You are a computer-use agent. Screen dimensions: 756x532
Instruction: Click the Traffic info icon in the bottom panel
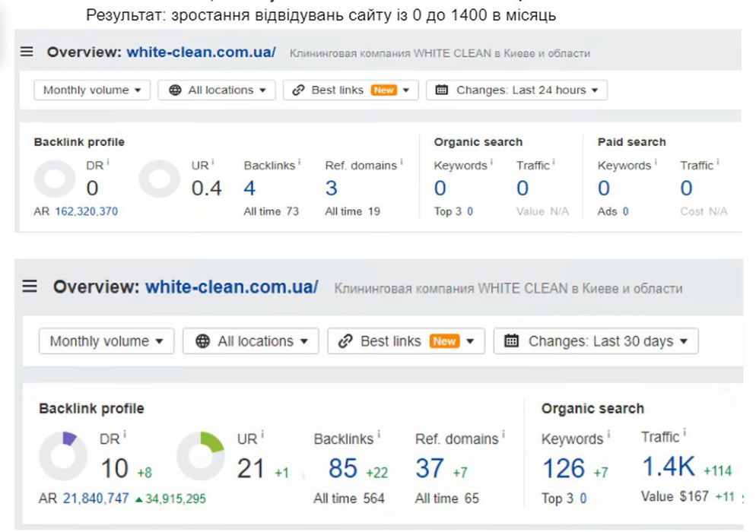685,432
